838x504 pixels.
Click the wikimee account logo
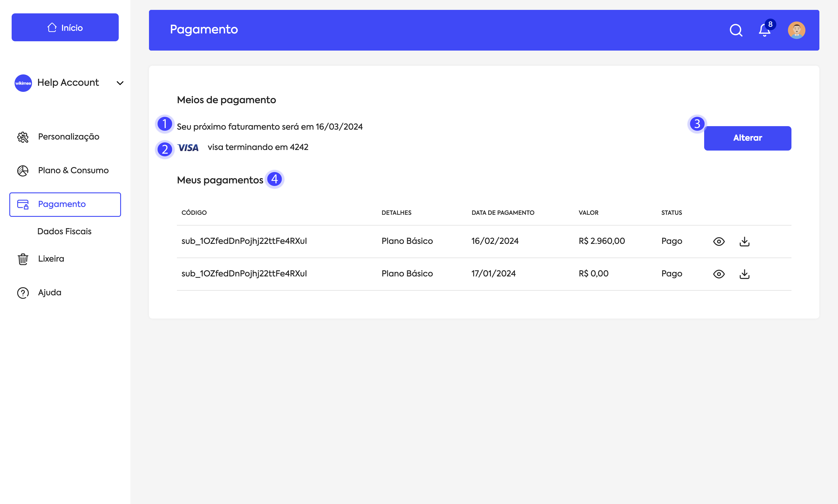click(x=23, y=83)
